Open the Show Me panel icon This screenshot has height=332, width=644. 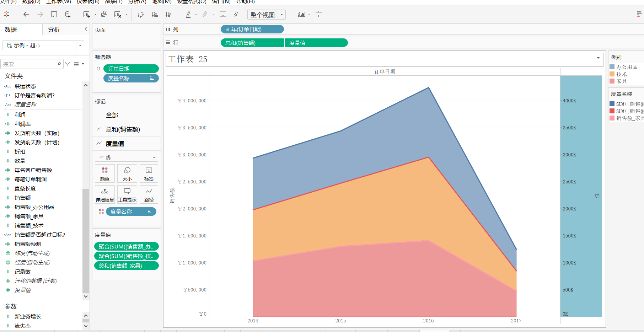click(x=639, y=14)
